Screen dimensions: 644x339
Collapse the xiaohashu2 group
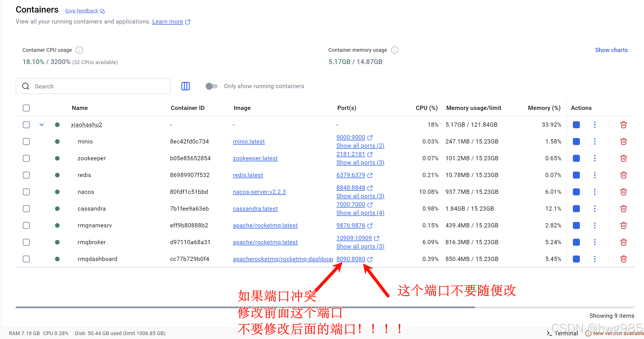click(42, 125)
